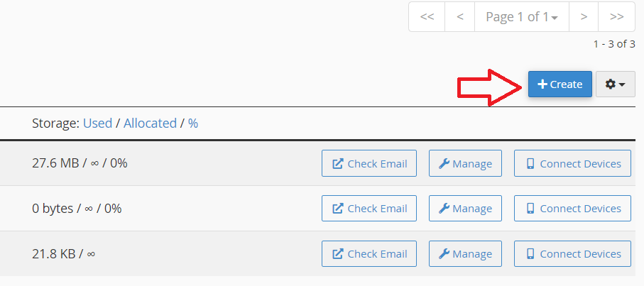Open the gear settings dropdown

click(x=615, y=84)
